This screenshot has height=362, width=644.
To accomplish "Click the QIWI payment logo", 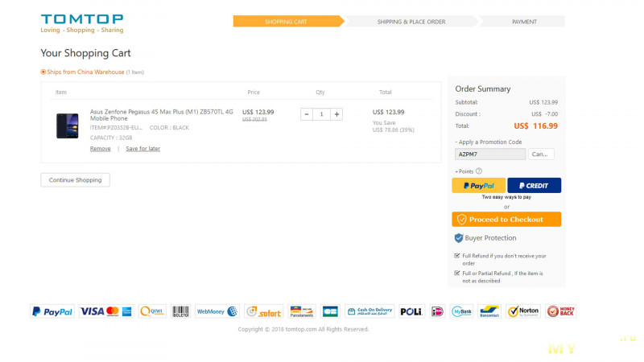I will [152, 311].
